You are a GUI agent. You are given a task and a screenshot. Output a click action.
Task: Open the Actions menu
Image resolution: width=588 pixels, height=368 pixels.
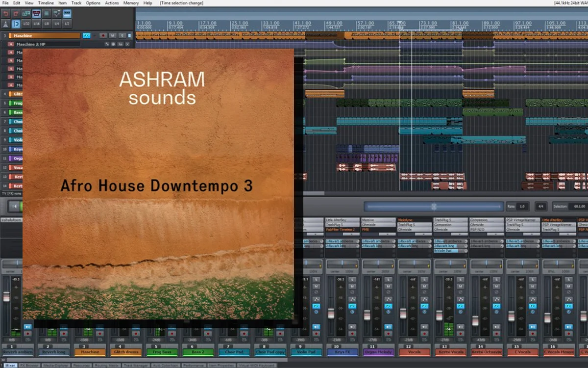point(112,3)
